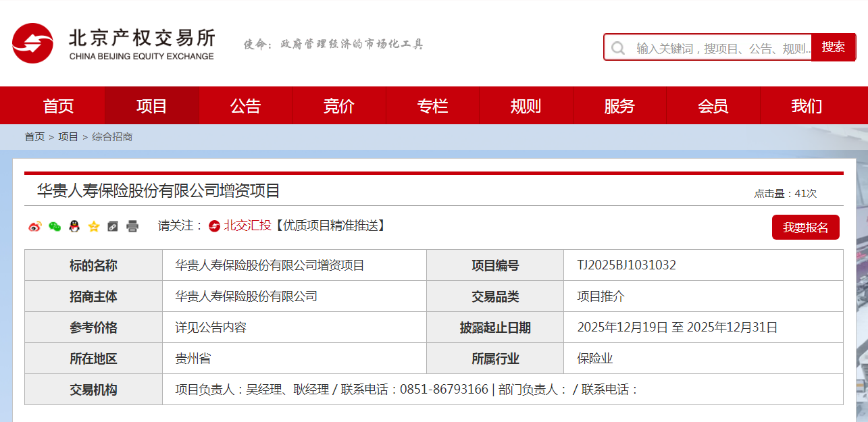Image resolution: width=868 pixels, height=422 pixels.
Task: Click the 我要报名 sign-up button
Action: coord(806,228)
